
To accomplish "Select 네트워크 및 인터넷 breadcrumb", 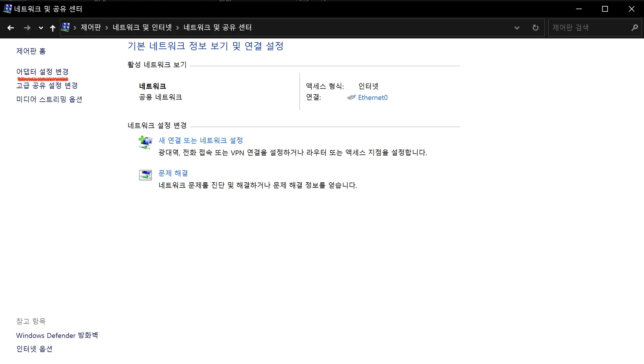I will pos(142,27).
